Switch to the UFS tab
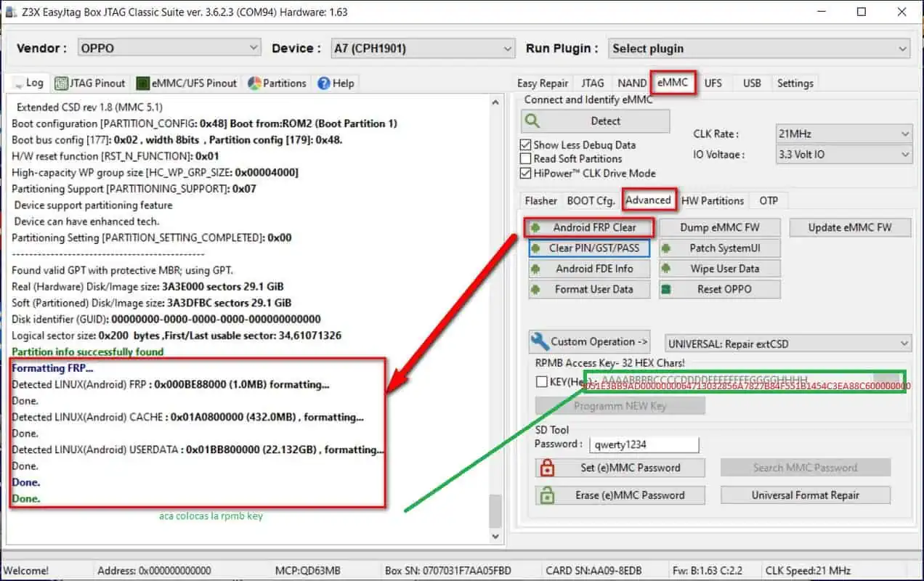 click(x=713, y=83)
